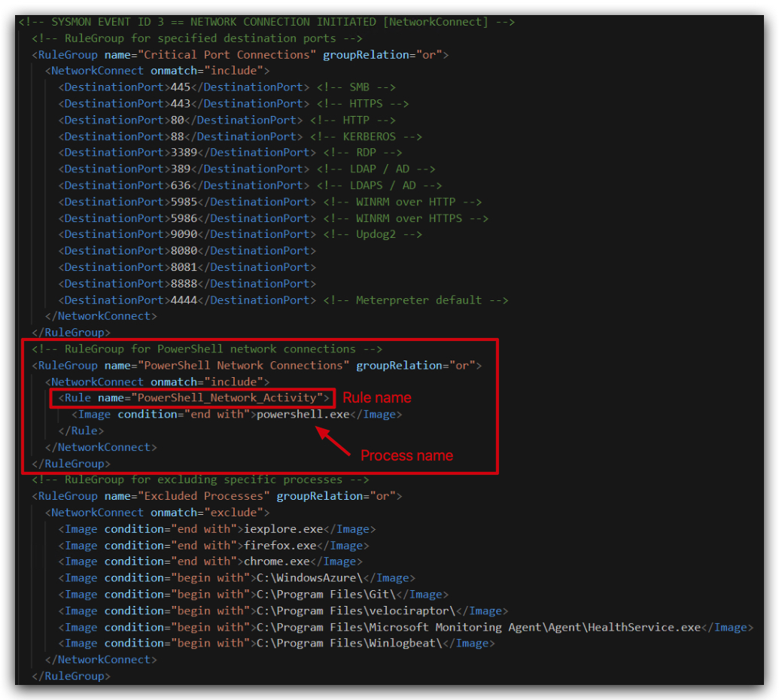779x700 pixels.
Task: Select the destination port value 636
Action: [x=181, y=185]
